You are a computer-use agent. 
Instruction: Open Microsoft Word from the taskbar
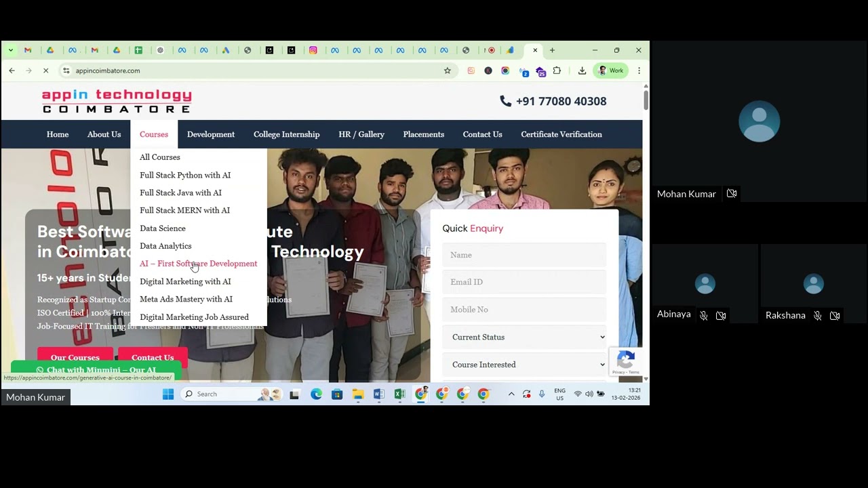(x=379, y=394)
